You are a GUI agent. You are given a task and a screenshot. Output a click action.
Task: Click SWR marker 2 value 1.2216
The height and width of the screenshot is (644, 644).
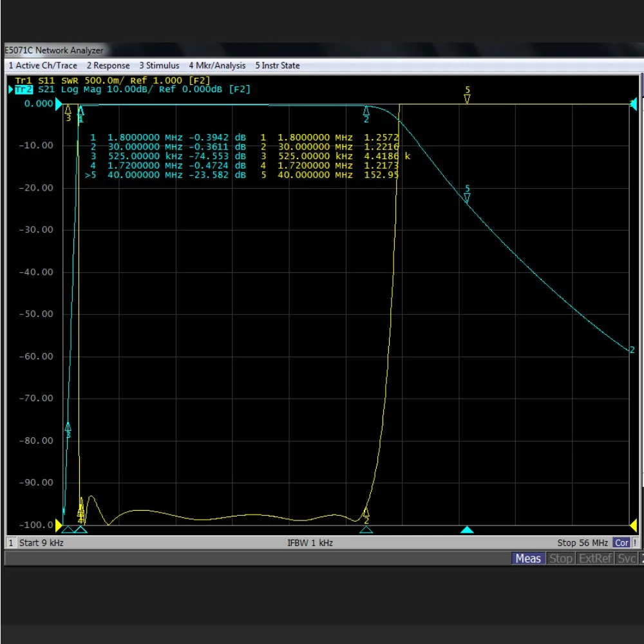pyautogui.click(x=381, y=147)
